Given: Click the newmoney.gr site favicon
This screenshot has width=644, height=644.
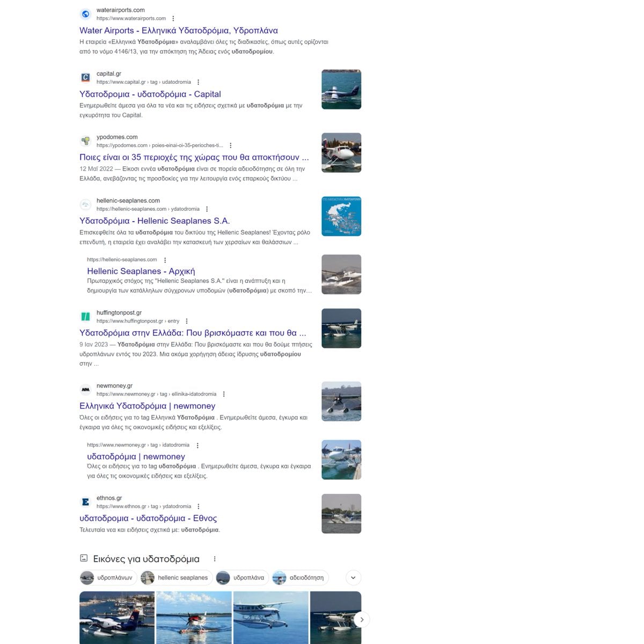Looking at the screenshot, I should 85,390.
